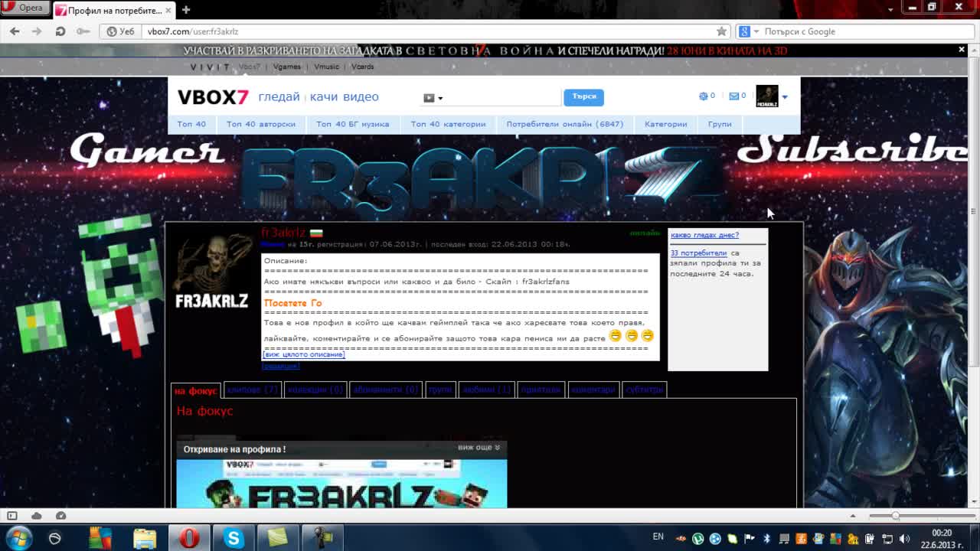
Task: Open 'Топ 40 БГ музика' menu item
Action: [x=352, y=124]
